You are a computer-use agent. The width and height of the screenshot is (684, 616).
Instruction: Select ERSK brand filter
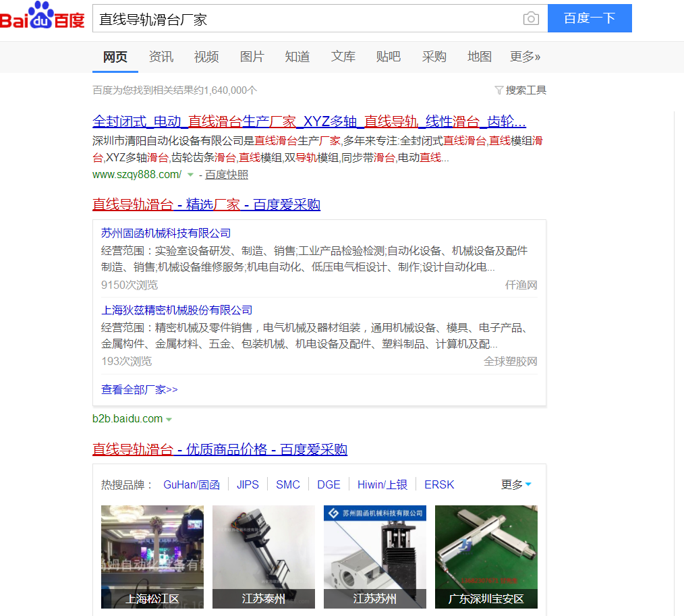click(439, 484)
